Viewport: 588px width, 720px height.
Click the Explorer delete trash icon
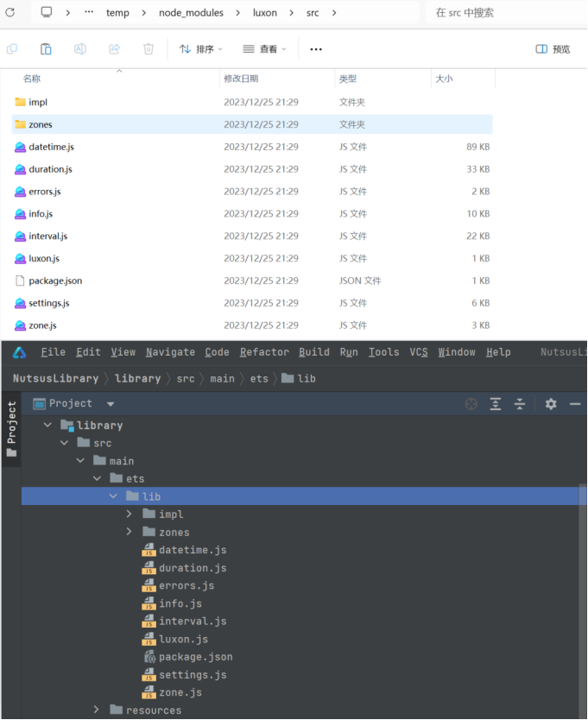(149, 48)
